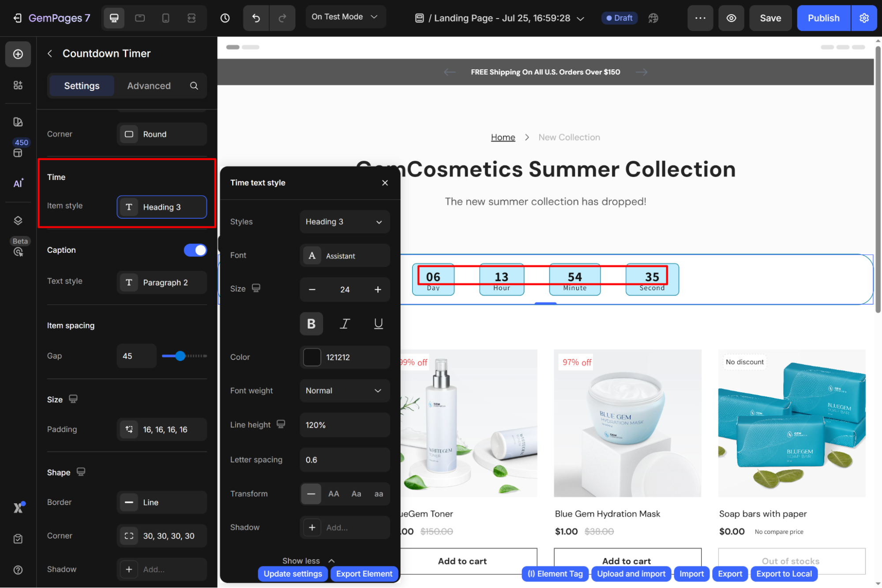Toggle underline text formatting
The image size is (882, 588).
tap(378, 324)
